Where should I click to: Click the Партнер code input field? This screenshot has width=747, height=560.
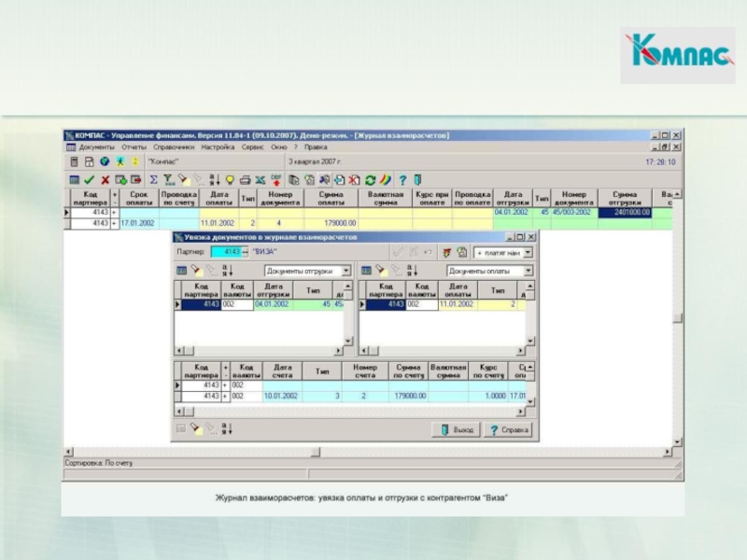pos(230,252)
